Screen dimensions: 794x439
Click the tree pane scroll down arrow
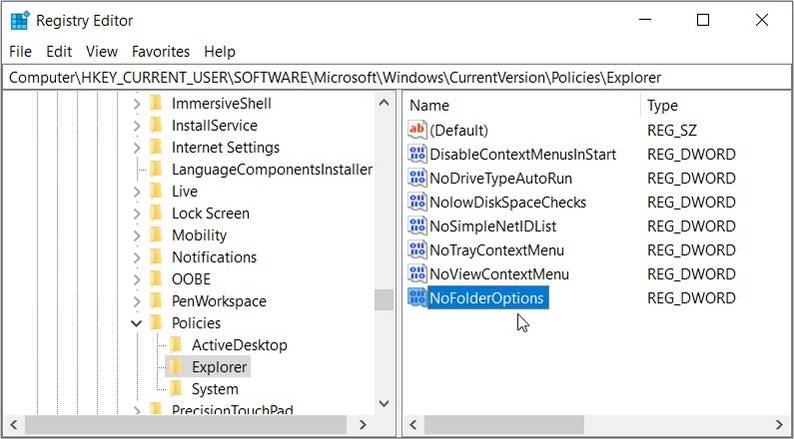click(384, 404)
